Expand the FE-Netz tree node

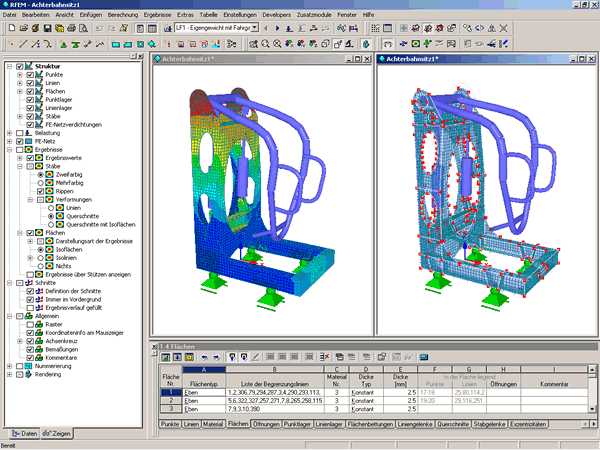coord(10,141)
